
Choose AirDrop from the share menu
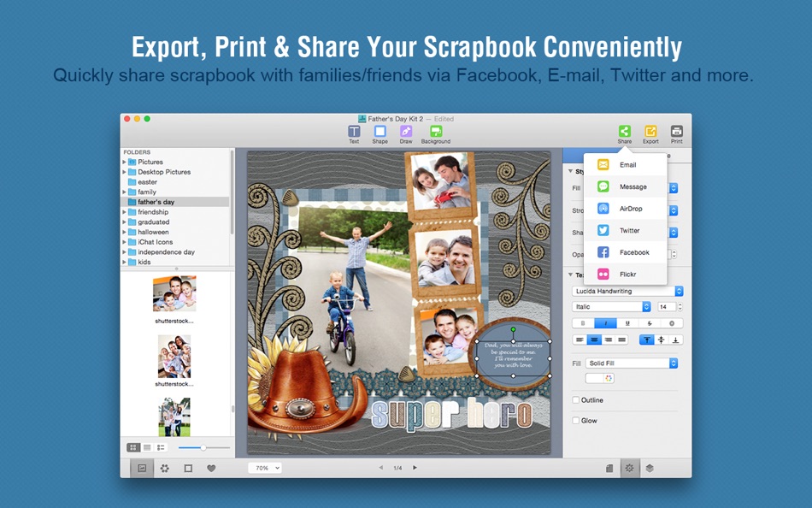click(625, 209)
